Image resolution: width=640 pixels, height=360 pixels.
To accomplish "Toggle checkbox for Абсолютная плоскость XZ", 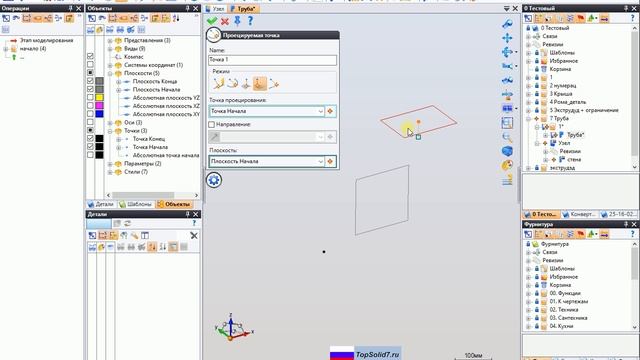I will pyautogui.click(x=90, y=106).
